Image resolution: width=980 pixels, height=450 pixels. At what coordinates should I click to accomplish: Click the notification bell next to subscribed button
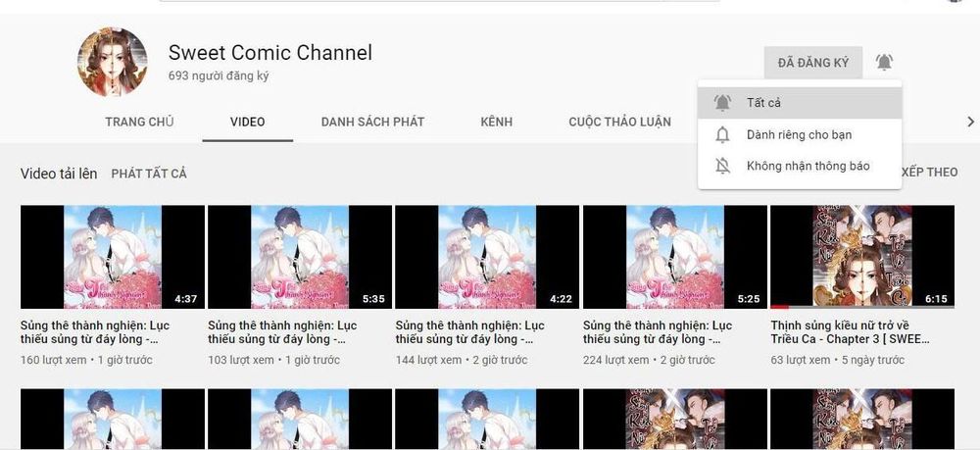pyautogui.click(x=884, y=63)
